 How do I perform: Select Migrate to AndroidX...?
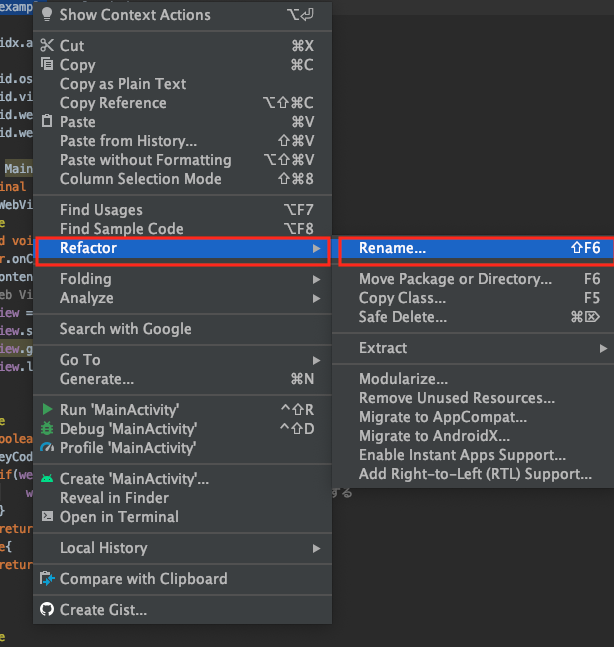(473, 436)
